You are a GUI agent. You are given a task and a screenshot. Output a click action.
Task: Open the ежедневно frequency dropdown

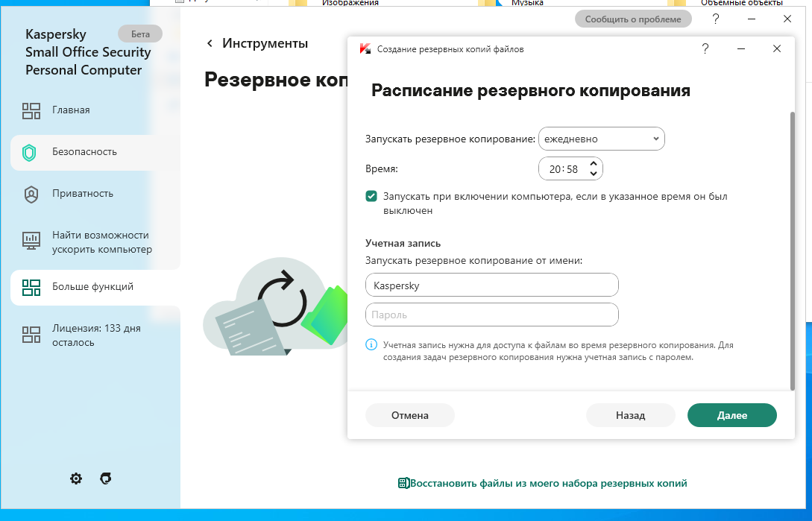602,139
